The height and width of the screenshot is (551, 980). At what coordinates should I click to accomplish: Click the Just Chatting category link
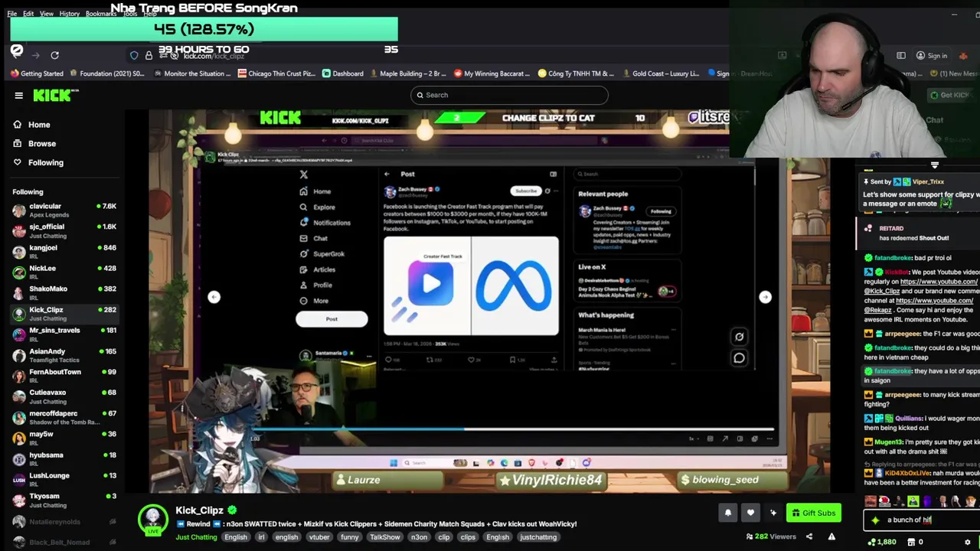197,537
